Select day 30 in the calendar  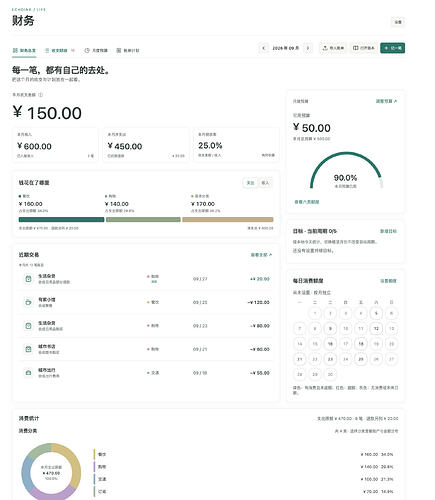[330, 375]
